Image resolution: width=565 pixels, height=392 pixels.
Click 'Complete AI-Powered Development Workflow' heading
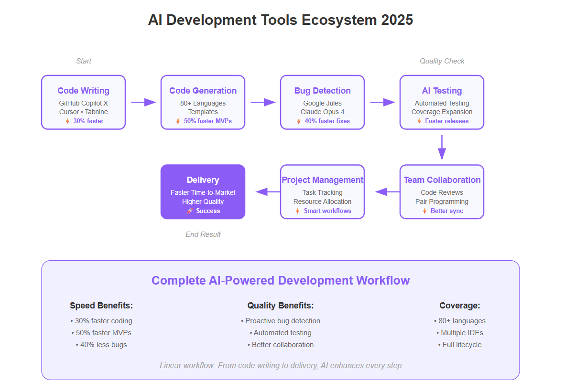click(281, 280)
